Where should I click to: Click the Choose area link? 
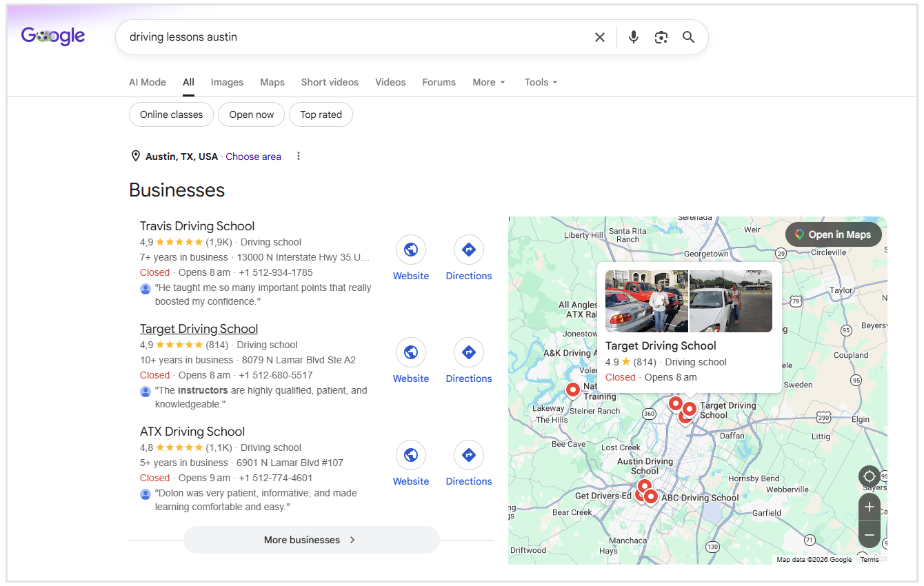[x=253, y=156]
